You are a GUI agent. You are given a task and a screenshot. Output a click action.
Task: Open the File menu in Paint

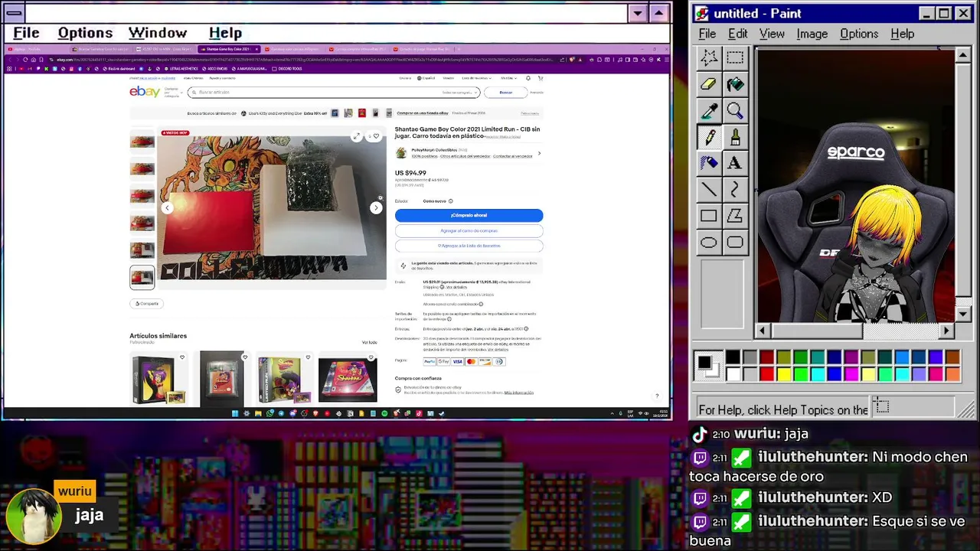pos(707,34)
